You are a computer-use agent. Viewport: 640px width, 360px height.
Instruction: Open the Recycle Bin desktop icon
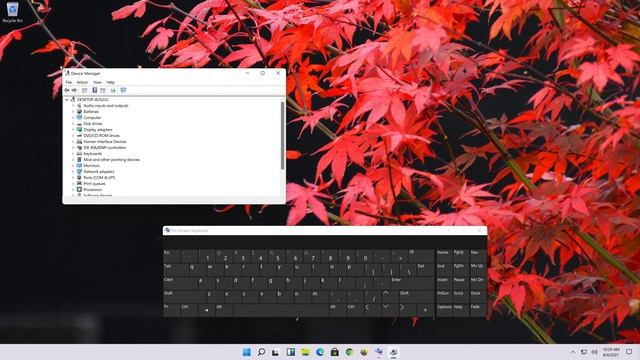pyautogui.click(x=12, y=12)
